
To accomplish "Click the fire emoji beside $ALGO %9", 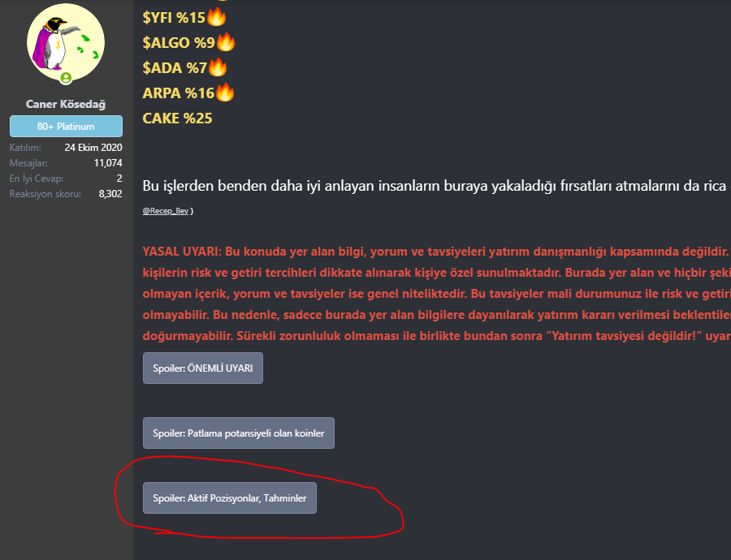I will [226, 42].
